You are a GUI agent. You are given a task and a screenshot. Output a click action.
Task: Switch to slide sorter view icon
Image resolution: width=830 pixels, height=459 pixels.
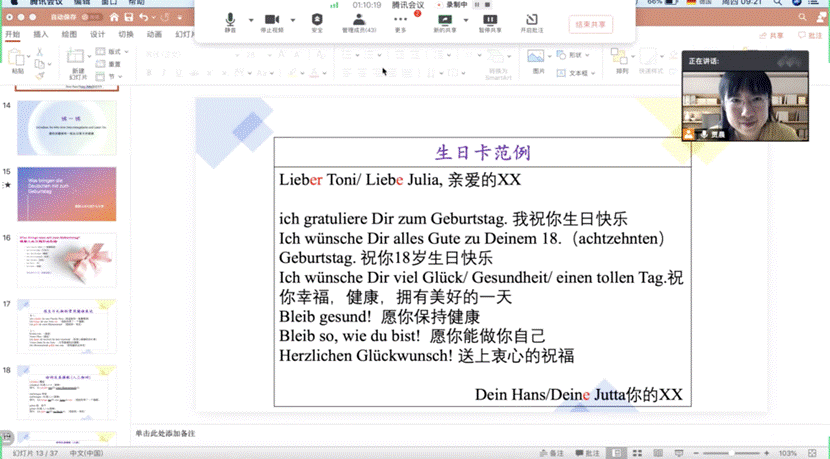coord(639,453)
